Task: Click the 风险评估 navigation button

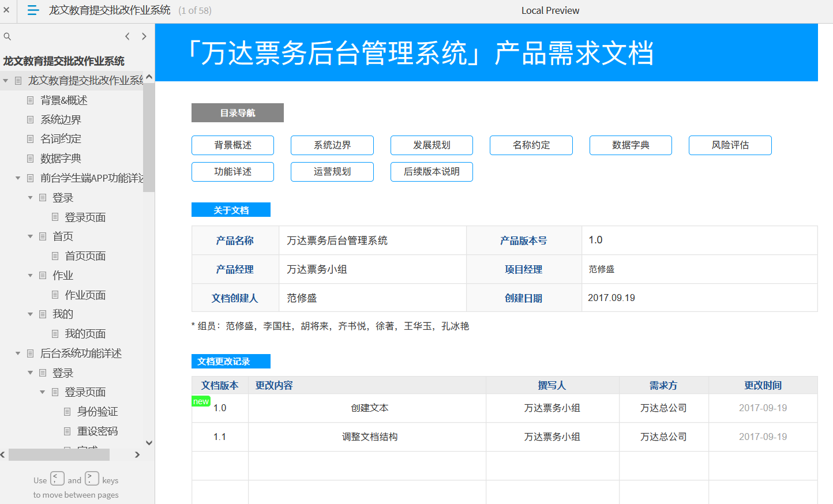Action: click(x=730, y=145)
